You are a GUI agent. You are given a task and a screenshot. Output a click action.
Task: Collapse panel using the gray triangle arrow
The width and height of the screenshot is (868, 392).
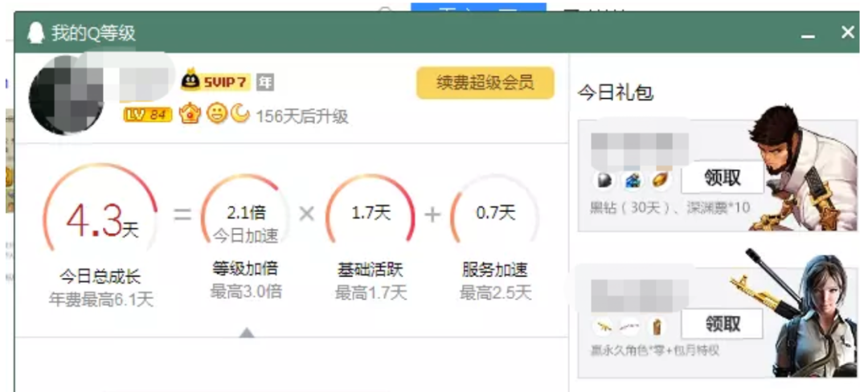pyautogui.click(x=247, y=333)
